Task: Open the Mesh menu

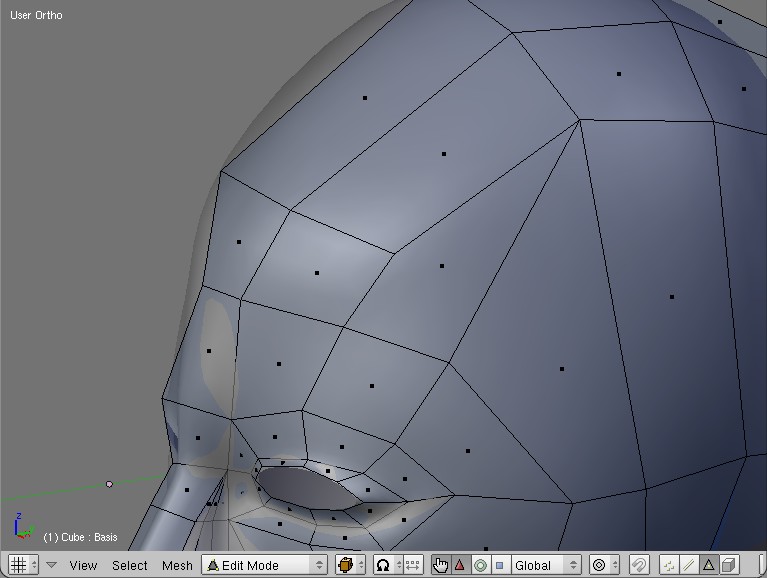Action: tap(177, 565)
